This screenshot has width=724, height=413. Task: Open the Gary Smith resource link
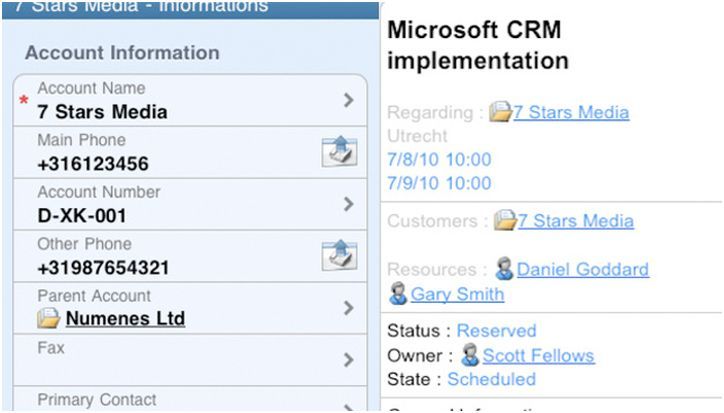[458, 294]
